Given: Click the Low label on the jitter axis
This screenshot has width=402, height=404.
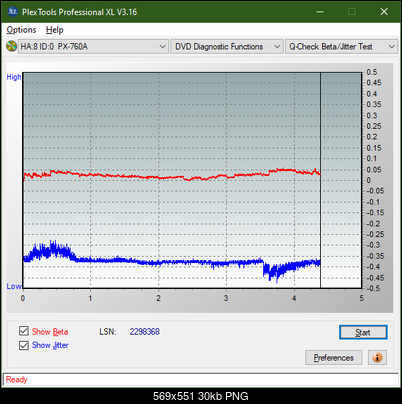Looking at the screenshot, I should click(14, 286).
